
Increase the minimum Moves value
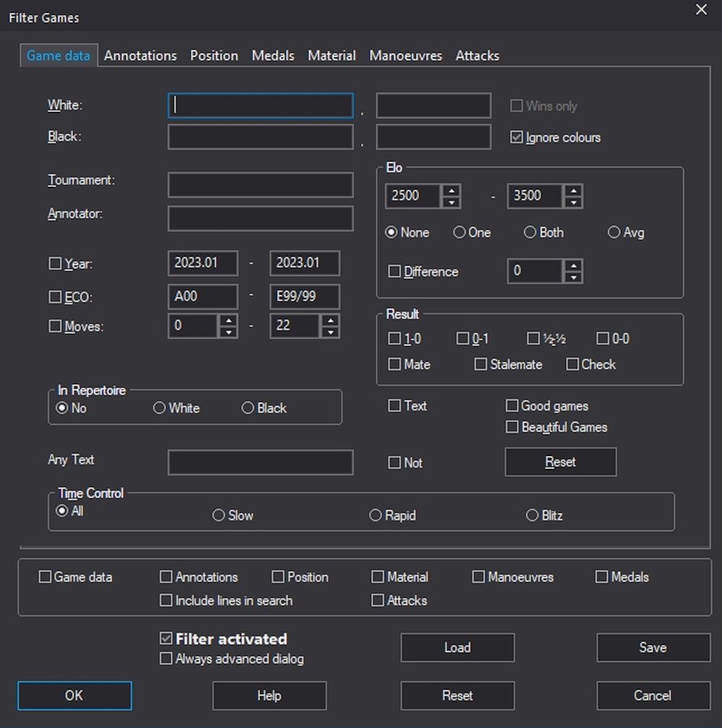point(228,320)
